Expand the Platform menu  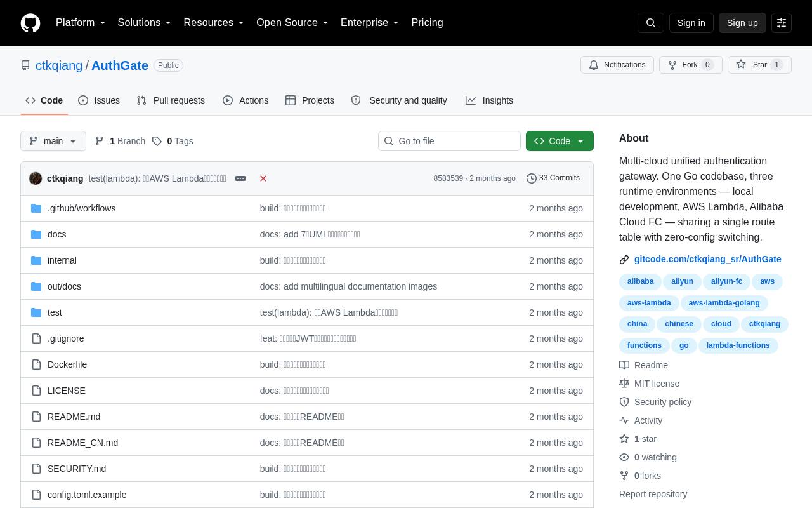click(81, 23)
